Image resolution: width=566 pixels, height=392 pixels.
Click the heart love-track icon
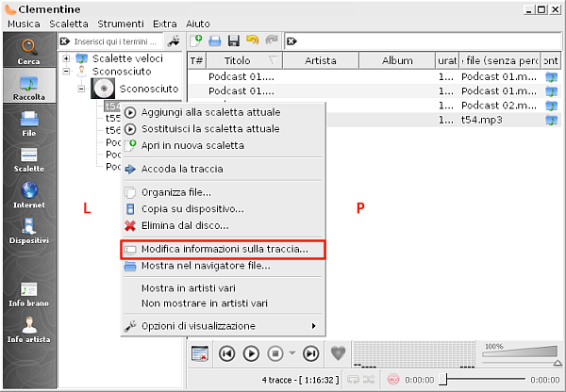[340, 353]
